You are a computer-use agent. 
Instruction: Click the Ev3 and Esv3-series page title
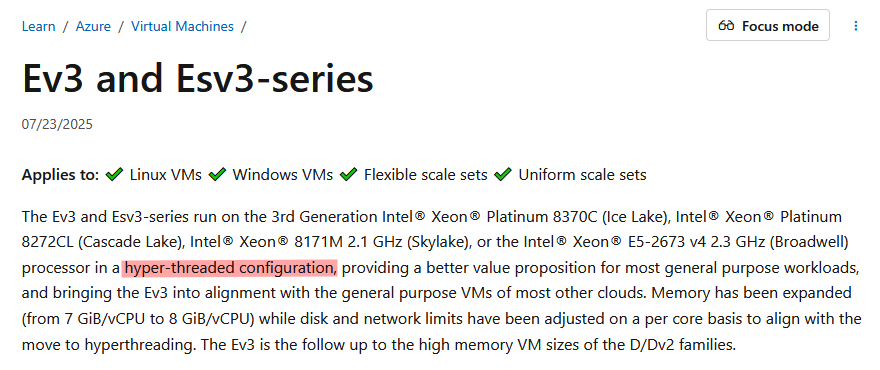(x=198, y=78)
